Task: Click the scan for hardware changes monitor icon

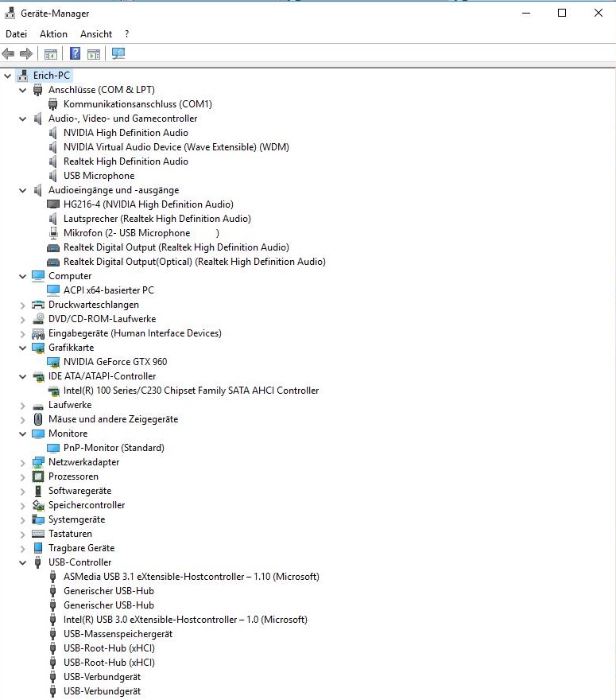Action: 118,53
